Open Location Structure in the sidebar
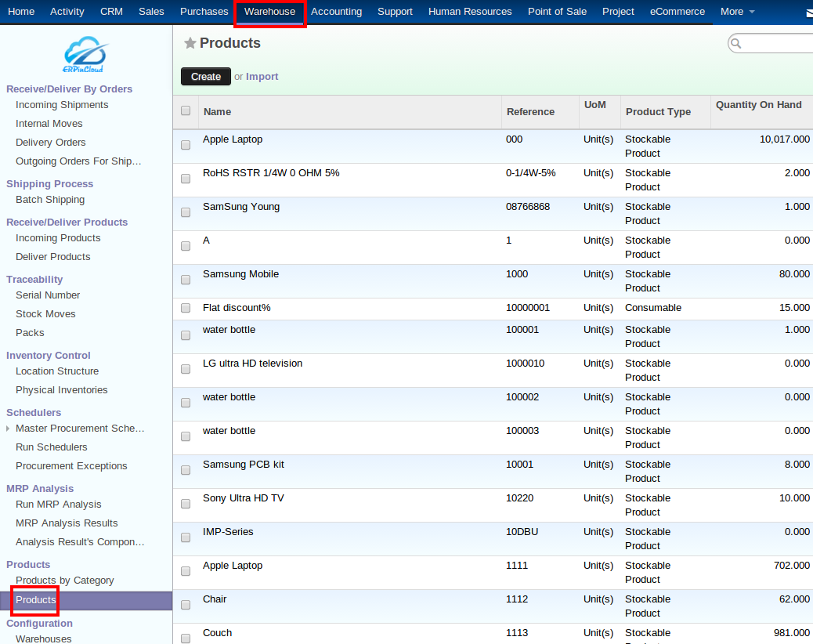 pos(57,371)
